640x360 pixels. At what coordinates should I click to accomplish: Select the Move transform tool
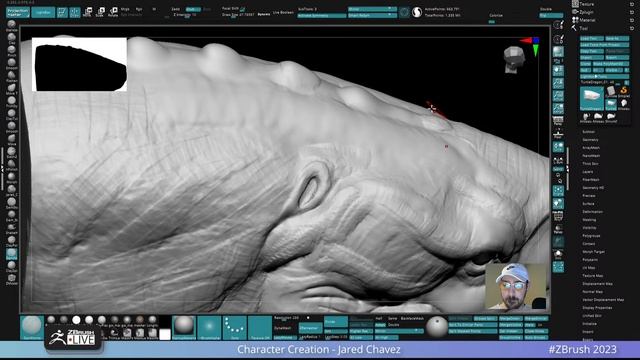[87, 12]
